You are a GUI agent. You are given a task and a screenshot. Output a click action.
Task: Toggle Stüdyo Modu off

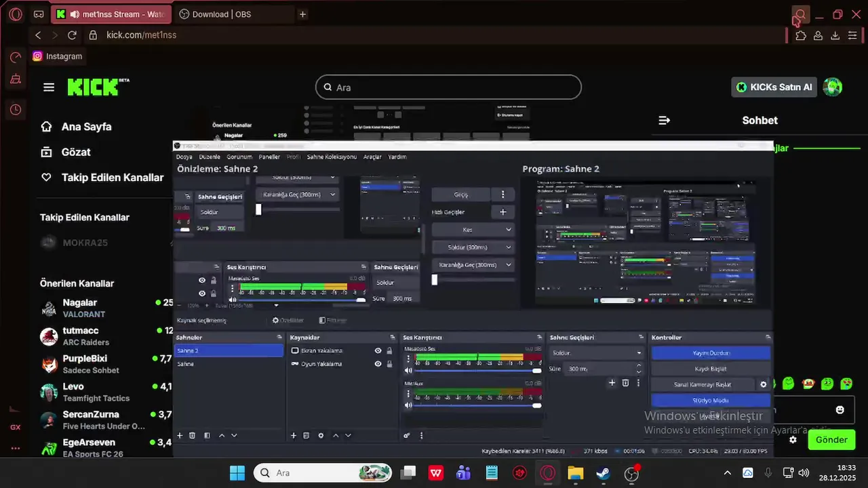[711, 400]
